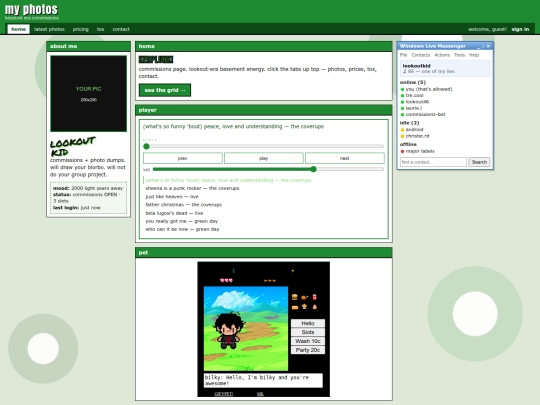Screen dimensions: 540x405
Task: Open Messenger Contacts menu
Action: click(420, 55)
